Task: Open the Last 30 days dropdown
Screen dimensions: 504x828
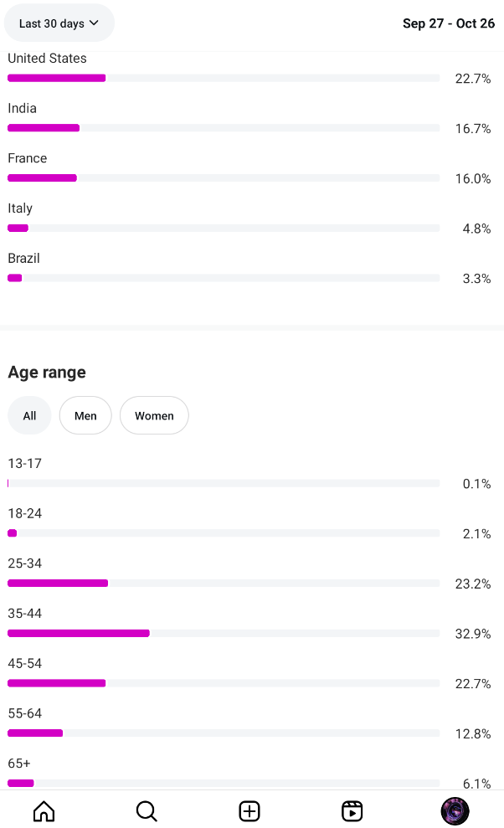Action: pyautogui.click(x=59, y=23)
